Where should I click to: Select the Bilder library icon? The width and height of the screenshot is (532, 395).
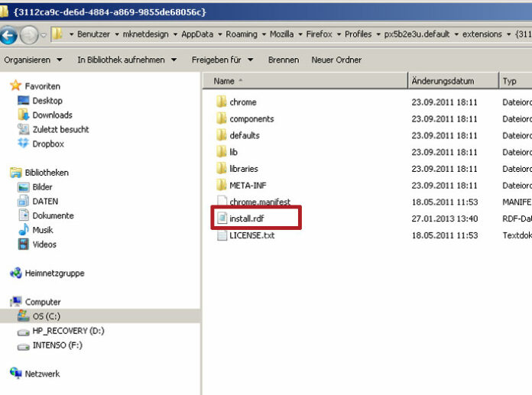click(x=23, y=187)
